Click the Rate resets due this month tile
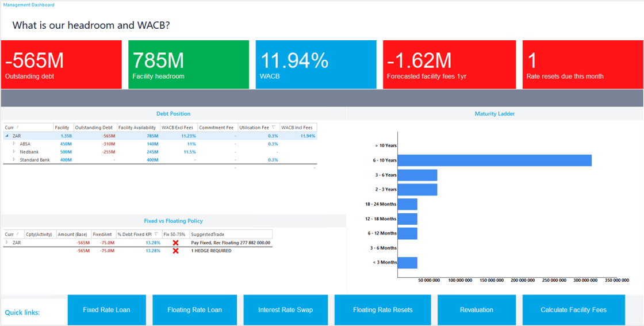 [x=582, y=64]
